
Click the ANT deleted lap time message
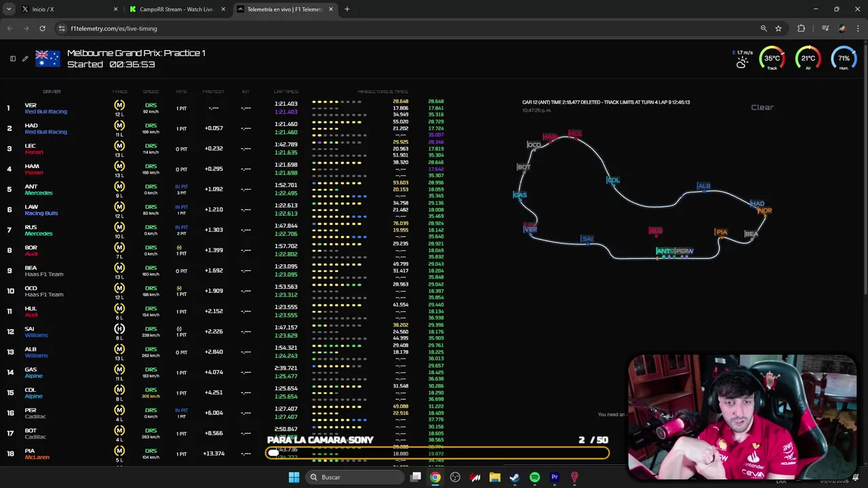(606, 102)
